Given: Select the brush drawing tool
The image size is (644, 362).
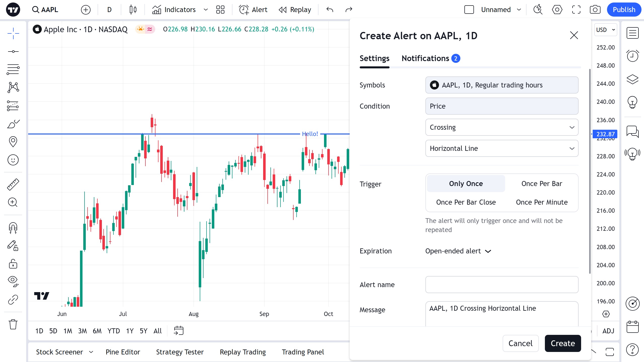Looking at the screenshot, I should coord(13,124).
